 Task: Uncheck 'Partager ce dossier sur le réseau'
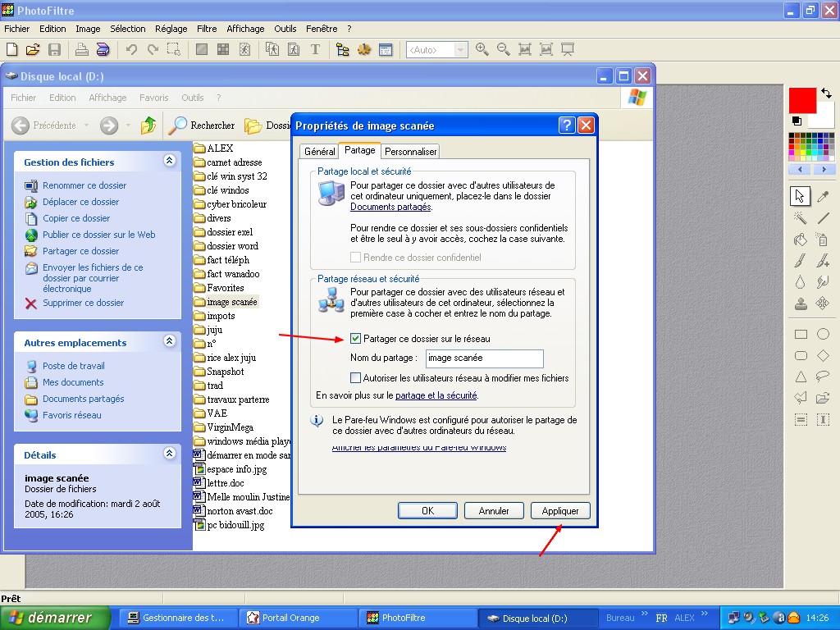(x=355, y=339)
